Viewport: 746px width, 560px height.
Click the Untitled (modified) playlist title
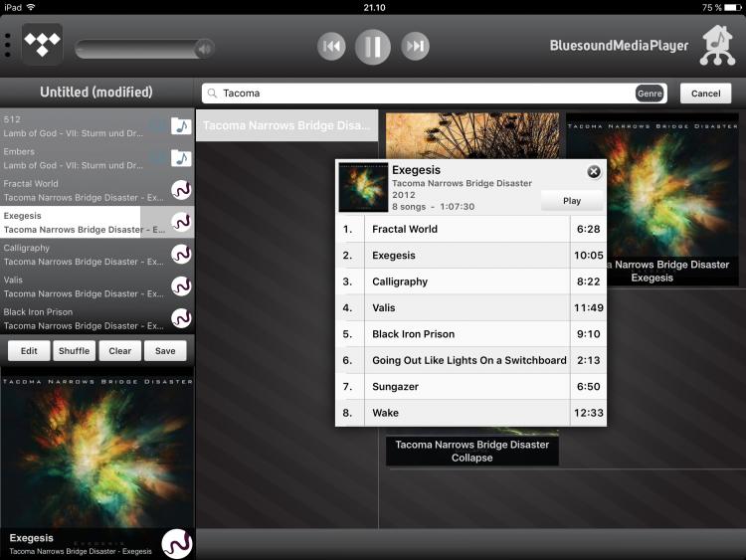pyautogui.click(x=96, y=93)
